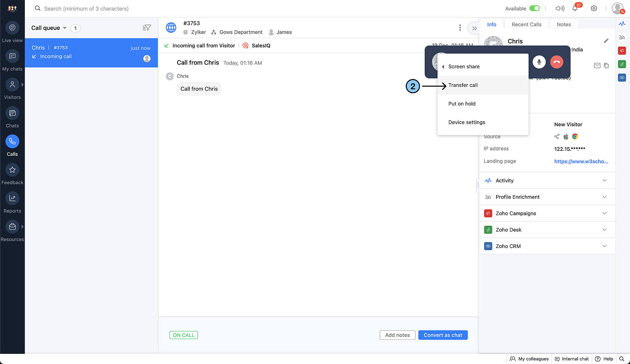Toggle the sound speaker icon
Screen dimensions: 630x364
559,9
